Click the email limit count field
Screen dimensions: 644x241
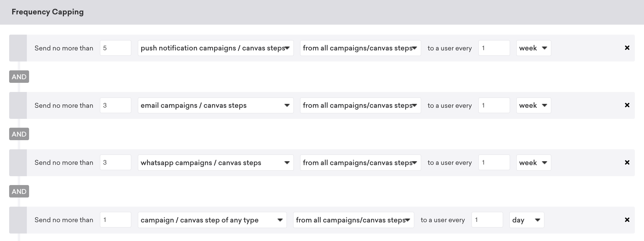pyautogui.click(x=115, y=105)
